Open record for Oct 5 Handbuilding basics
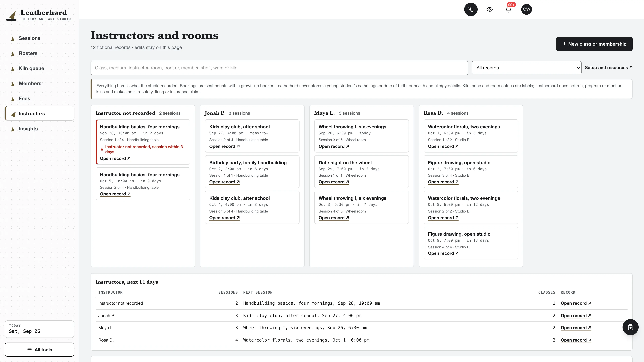Viewport: 644px width, 362px height. tap(115, 194)
